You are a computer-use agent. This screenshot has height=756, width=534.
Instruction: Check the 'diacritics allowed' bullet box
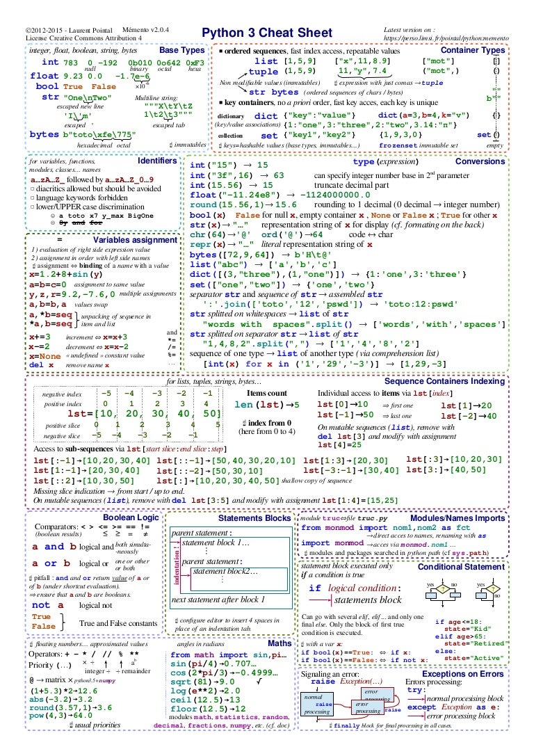32,188
